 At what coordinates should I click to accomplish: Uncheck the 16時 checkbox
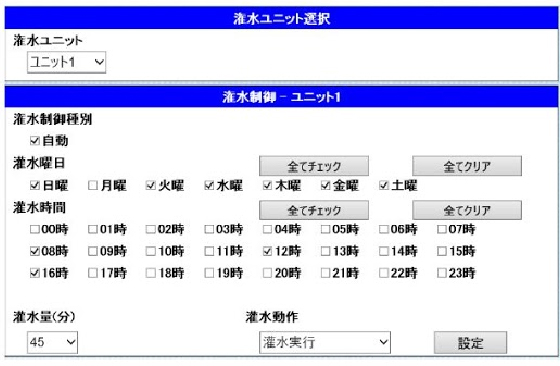35,274
